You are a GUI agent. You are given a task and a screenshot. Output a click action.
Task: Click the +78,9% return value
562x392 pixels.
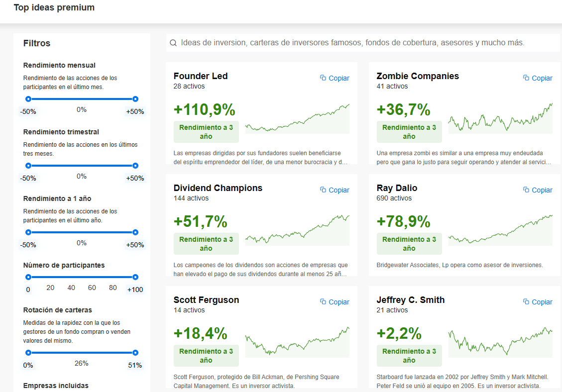(403, 221)
